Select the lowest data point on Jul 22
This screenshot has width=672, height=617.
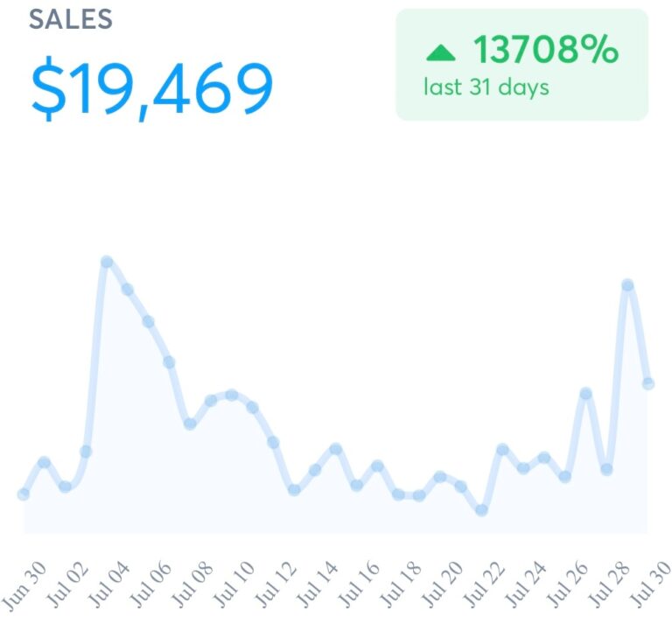(481, 510)
